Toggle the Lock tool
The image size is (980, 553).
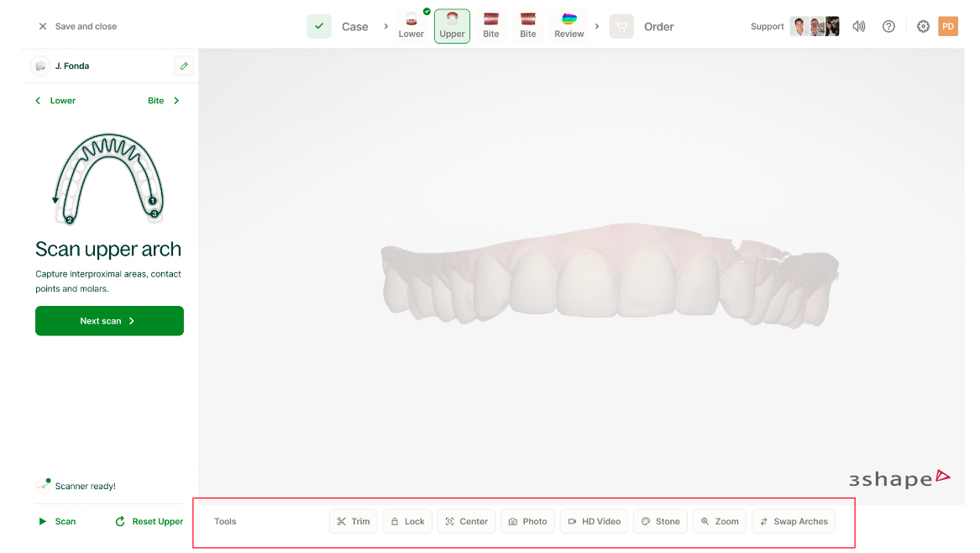[407, 521]
